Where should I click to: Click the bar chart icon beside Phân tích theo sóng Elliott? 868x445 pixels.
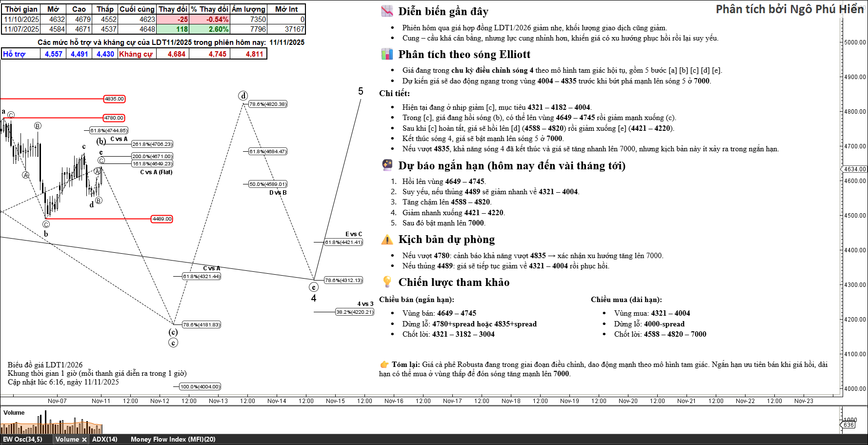(387, 54)
